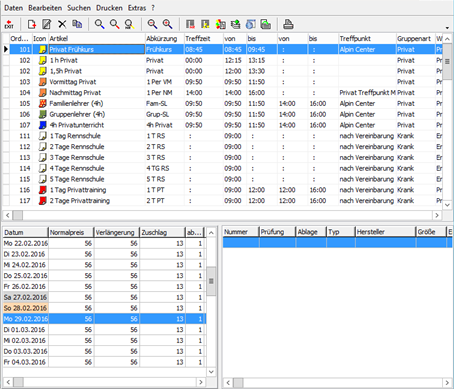The width and height of the screenshot is (454, 389).
Task: Click the Verlängerung column header
Action: (117, 232)
